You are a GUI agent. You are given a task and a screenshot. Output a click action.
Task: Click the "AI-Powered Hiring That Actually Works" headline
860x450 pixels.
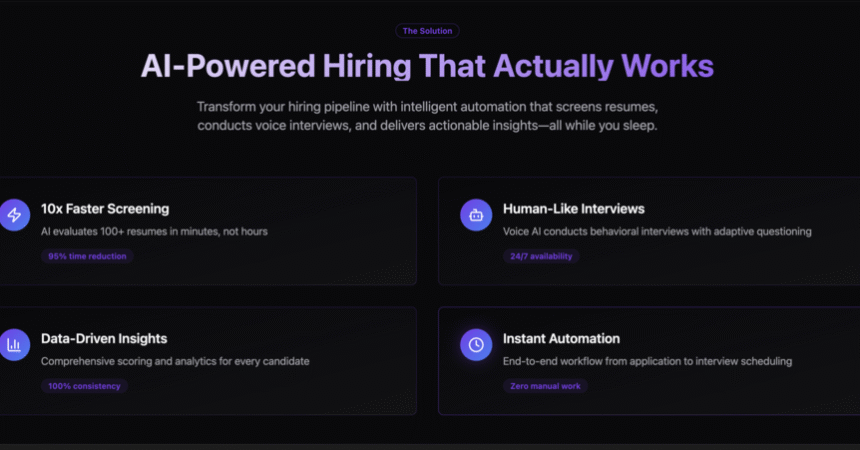pyautogui.click(x=427, y=66)
